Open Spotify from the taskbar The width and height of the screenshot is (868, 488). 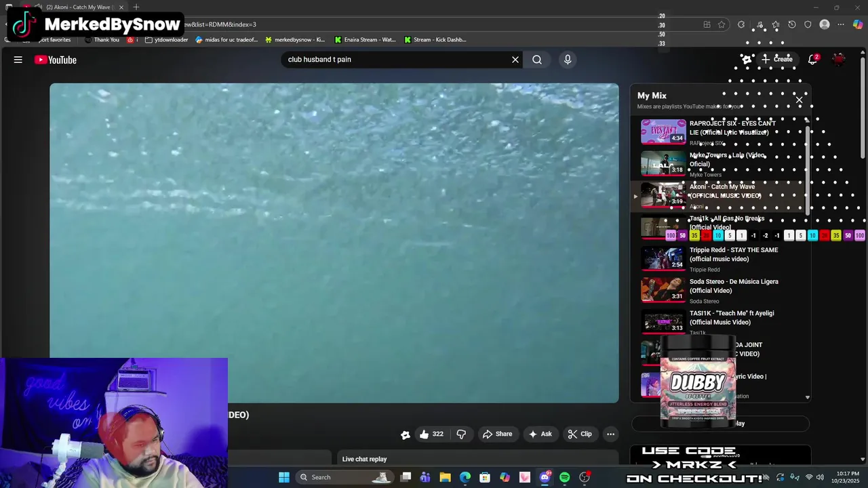point(564,477)
